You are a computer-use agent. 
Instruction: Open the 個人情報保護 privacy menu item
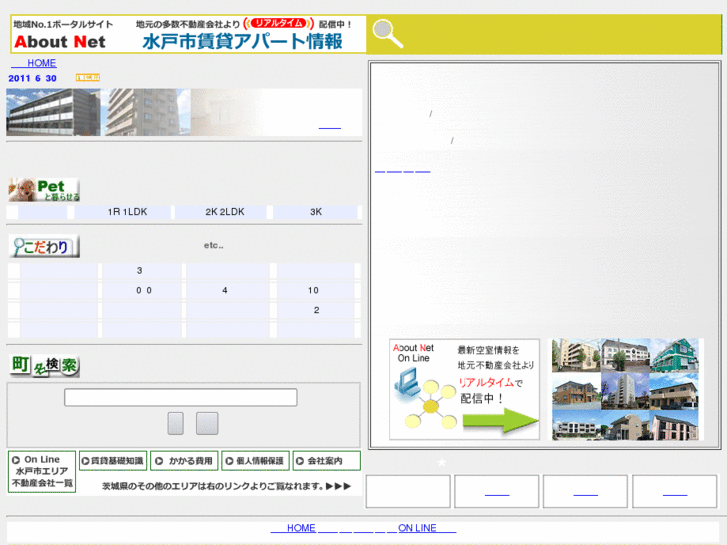pyautogui.click(x=255, y=461)
